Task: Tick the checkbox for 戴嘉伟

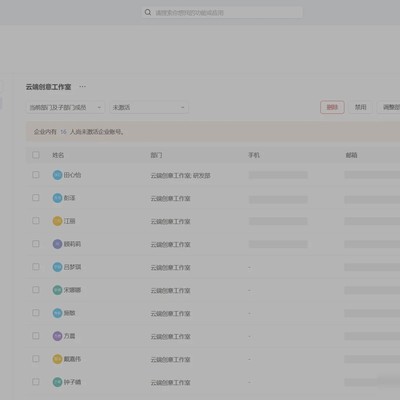Action: point(36,359)
